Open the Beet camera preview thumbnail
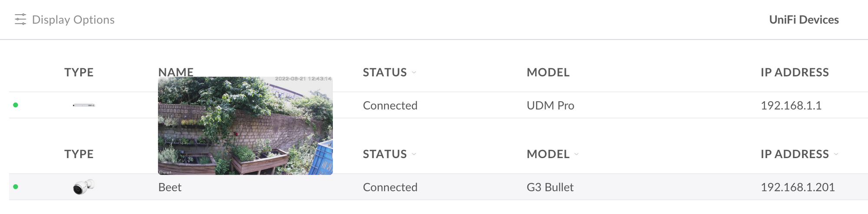This screenshot has height=214, width=868. 245,126
